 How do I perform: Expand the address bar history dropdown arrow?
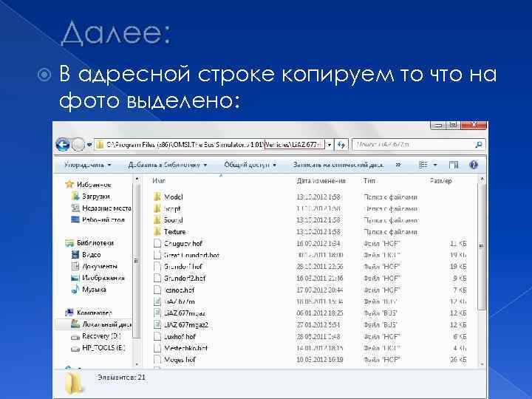click(x=329, y=145)
